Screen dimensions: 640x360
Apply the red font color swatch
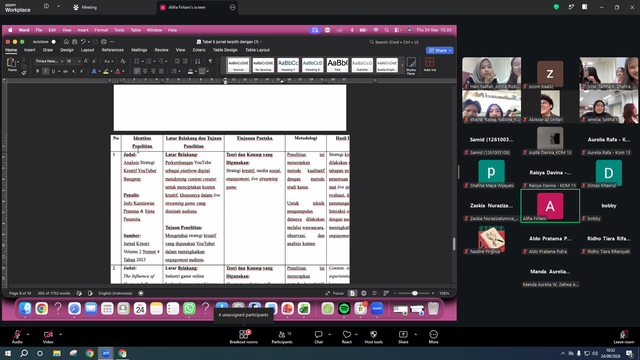118,71
